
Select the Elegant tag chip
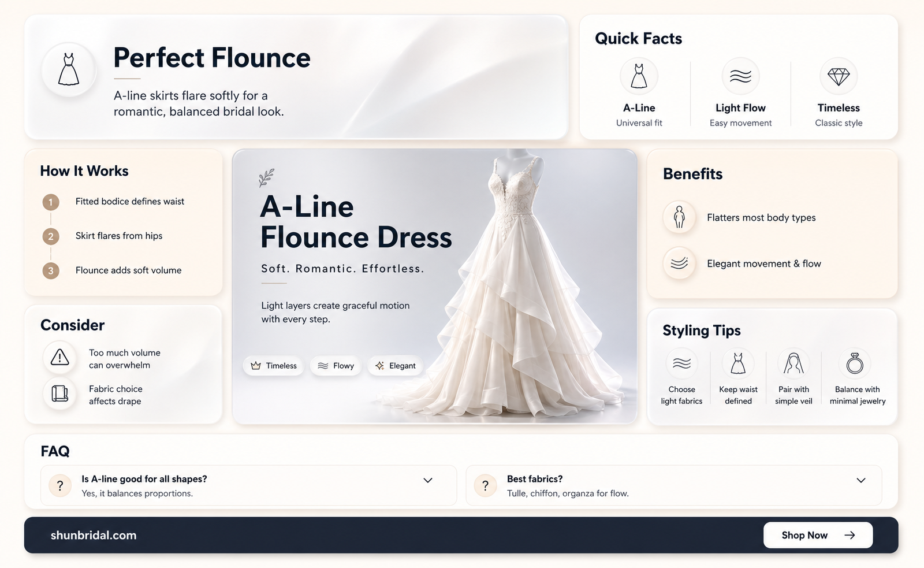coord(396,366)
